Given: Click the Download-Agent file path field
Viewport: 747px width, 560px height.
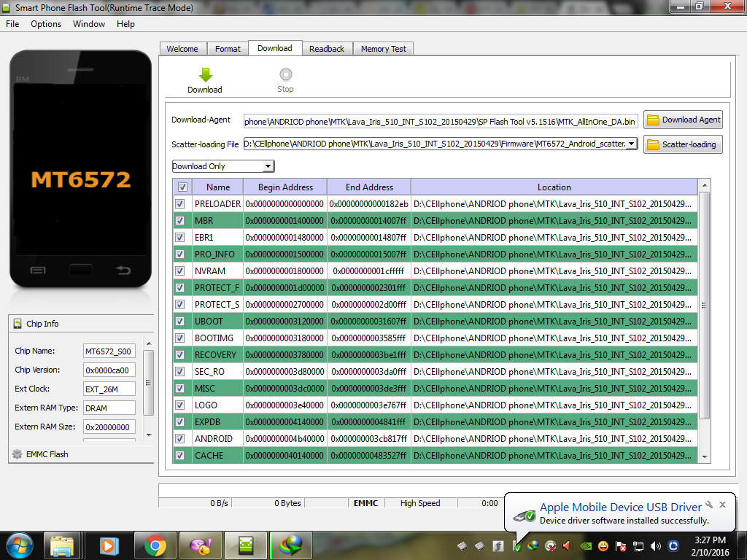Looking at the screenshot, I should pyautogui.click(x=441, y=121).
